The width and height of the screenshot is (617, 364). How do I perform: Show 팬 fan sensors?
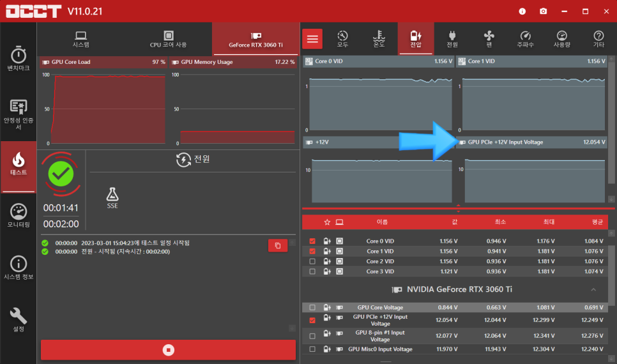(489, 40)
